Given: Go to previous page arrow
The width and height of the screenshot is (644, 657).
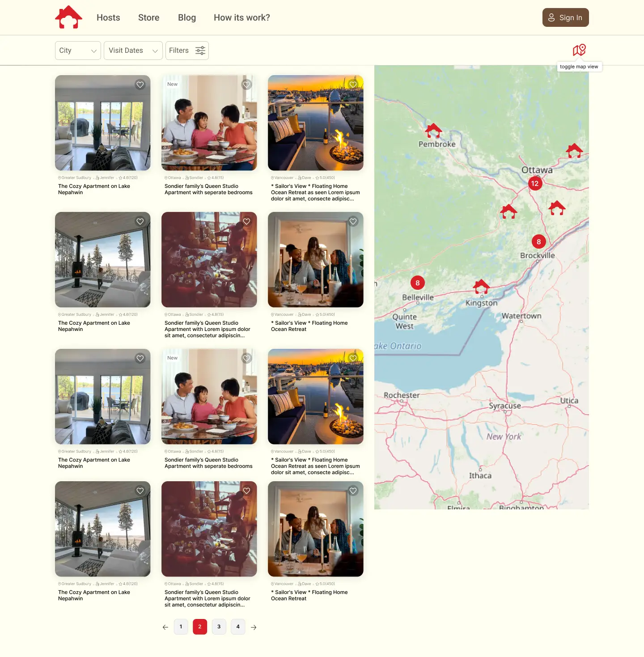Looking at the screenshot, I should click(x=165, y=627).
